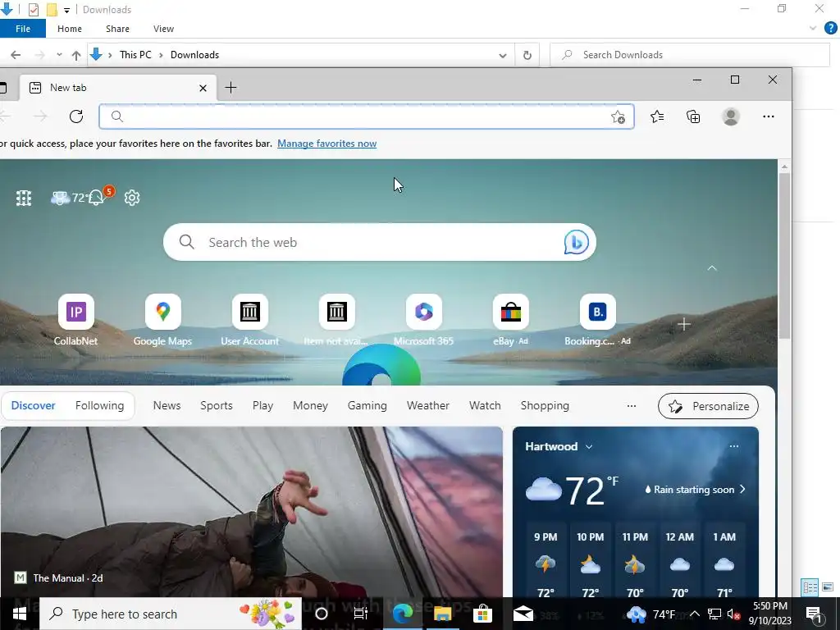This screenshot has width=840, height=630.
Task: Open page settings gear icon
Action: tap(132, 198)
